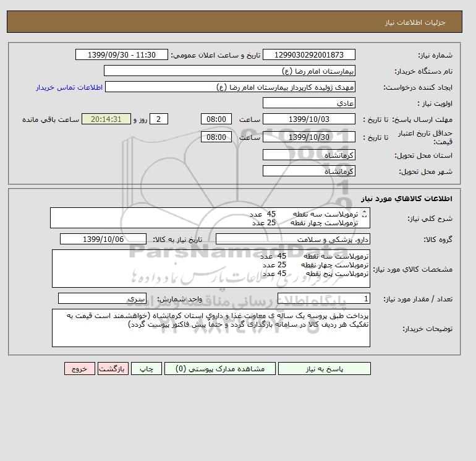
Task: Click the اطلاعات کالاهای مورد نیاز section heading
Action: tap(407, 199)
